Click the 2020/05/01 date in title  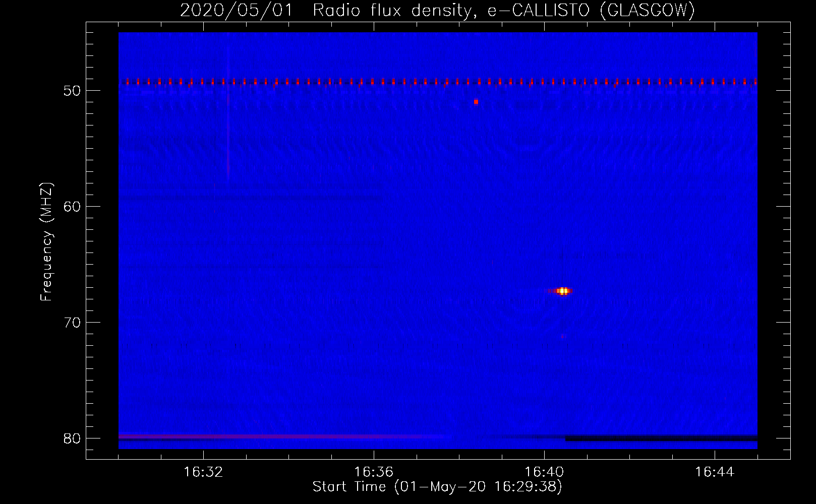pos(236,10)
